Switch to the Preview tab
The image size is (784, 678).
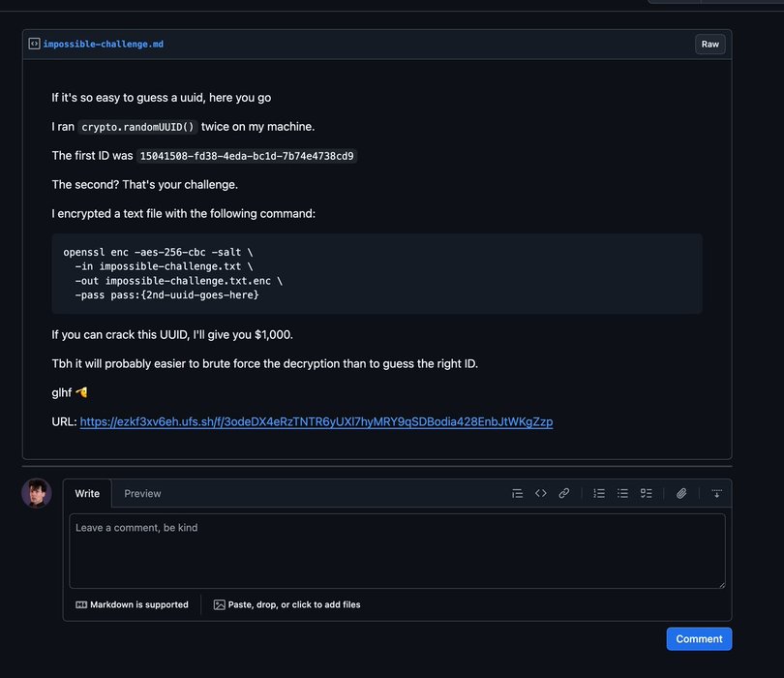142,493
